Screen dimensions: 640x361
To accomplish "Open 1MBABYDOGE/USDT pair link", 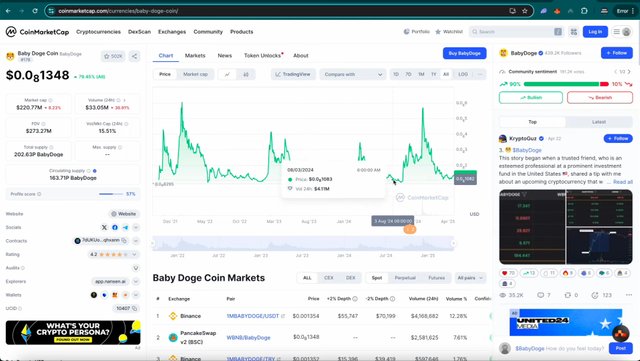I will pos(253,316).
